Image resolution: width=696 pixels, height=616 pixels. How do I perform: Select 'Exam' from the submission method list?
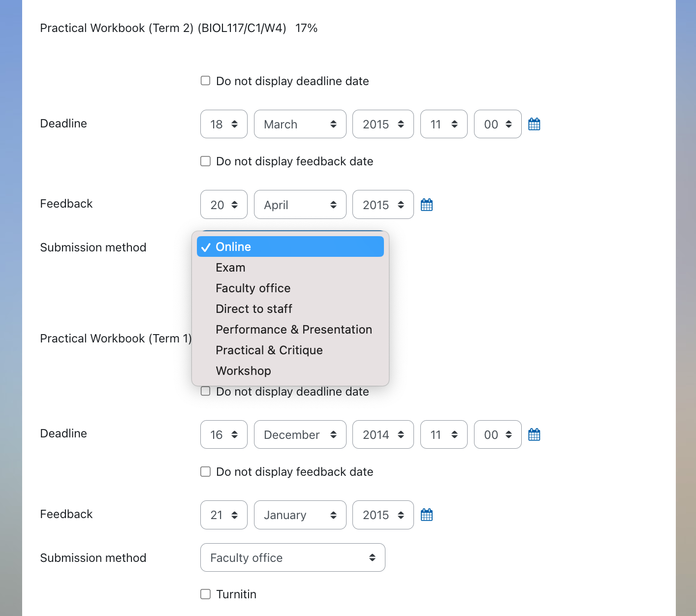point(230,267)
